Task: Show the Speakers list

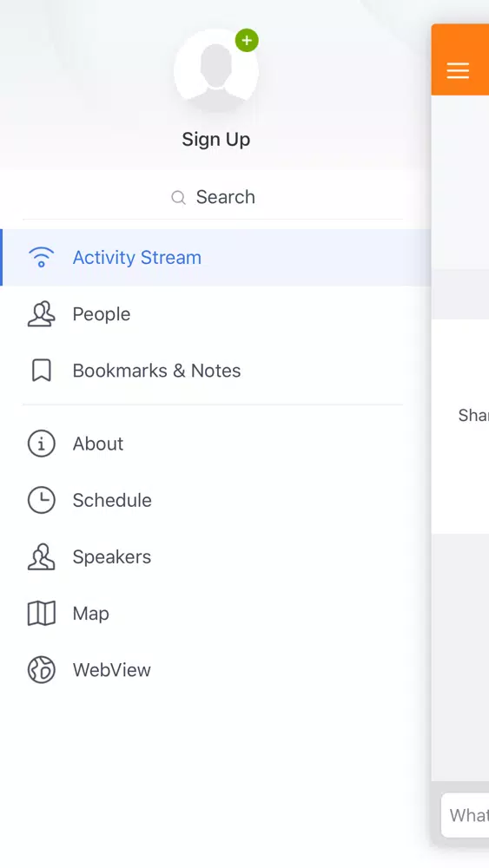Action: [x=215, y=557]
